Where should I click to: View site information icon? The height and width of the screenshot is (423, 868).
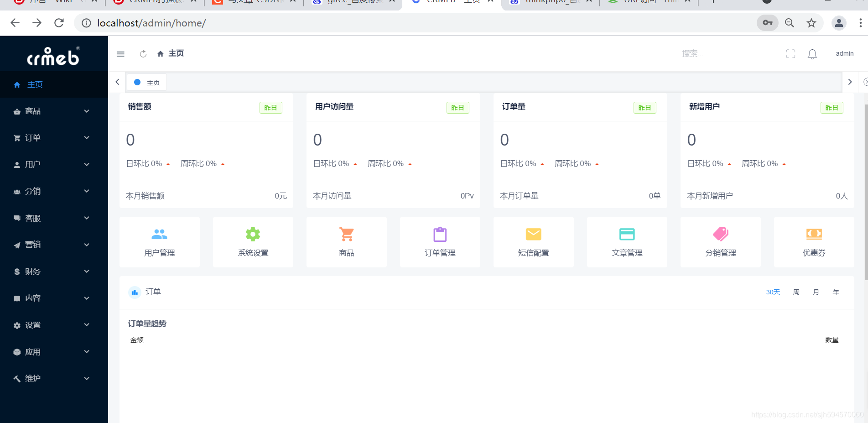tap(86, 23)
